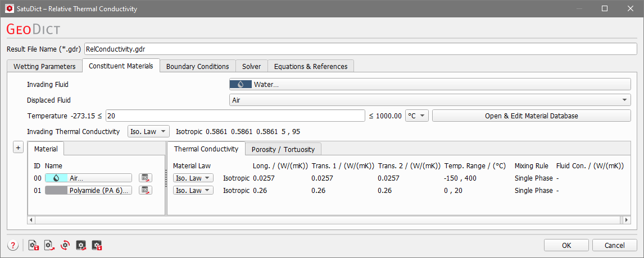Screen dimensions: 644x258
Task: Select the Thermal Conductivity sub-tab
Action: coord(206,149)
